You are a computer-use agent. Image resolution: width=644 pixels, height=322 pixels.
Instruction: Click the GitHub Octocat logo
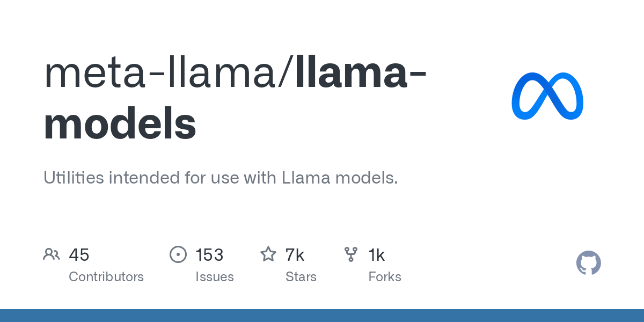pyautogui.click(x=588, y=263)
